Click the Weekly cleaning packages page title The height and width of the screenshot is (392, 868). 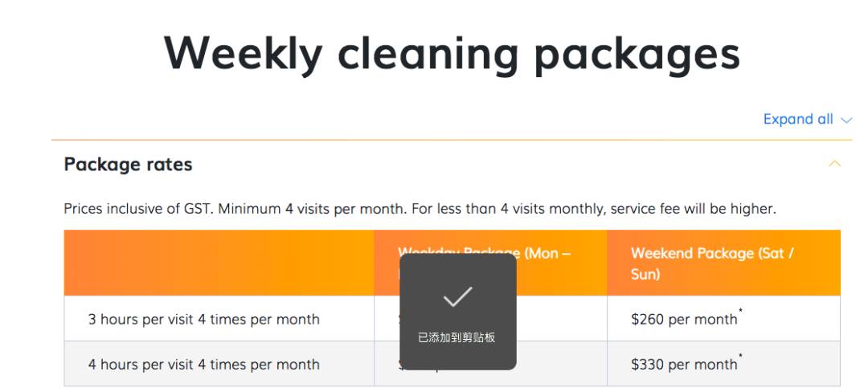[452, 53]
